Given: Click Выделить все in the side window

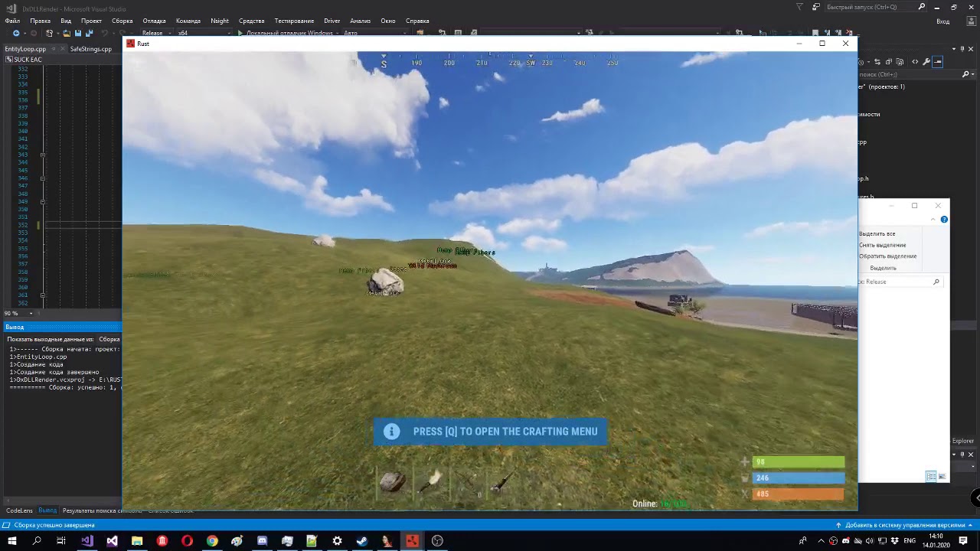Looking at the screenshot, I should tap(877, 233).
